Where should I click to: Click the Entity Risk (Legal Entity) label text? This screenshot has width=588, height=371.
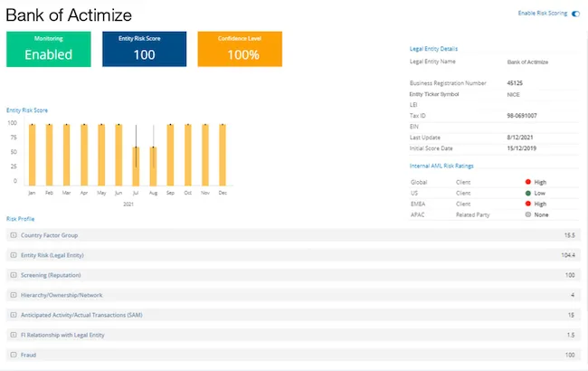click(52, 255)
